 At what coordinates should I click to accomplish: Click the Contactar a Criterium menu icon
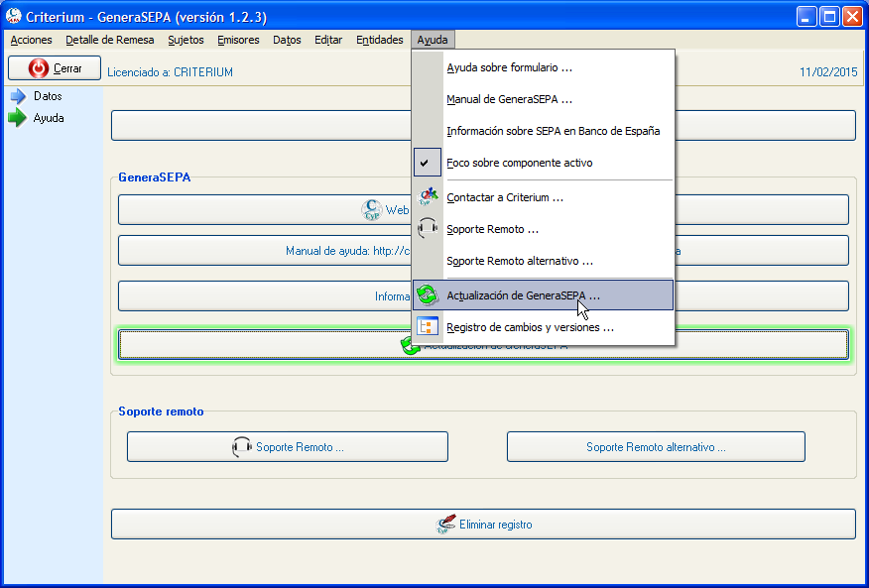coord(428,197)
